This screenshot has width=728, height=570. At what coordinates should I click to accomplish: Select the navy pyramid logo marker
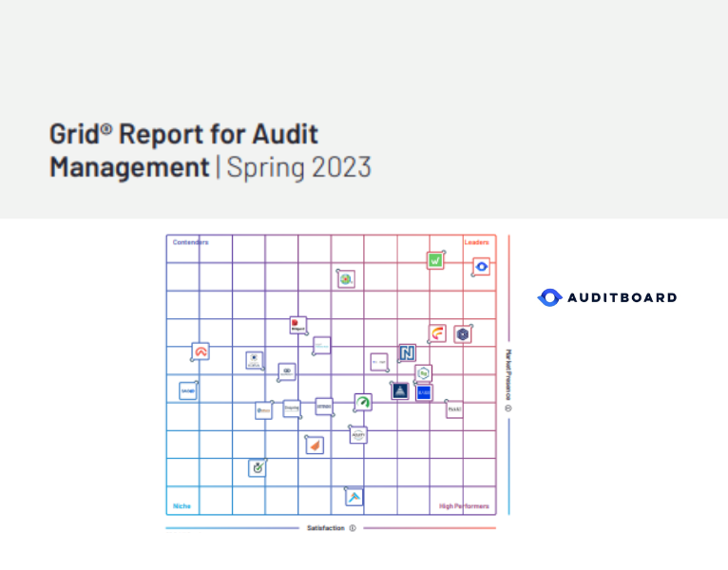[x=400, y=390]
